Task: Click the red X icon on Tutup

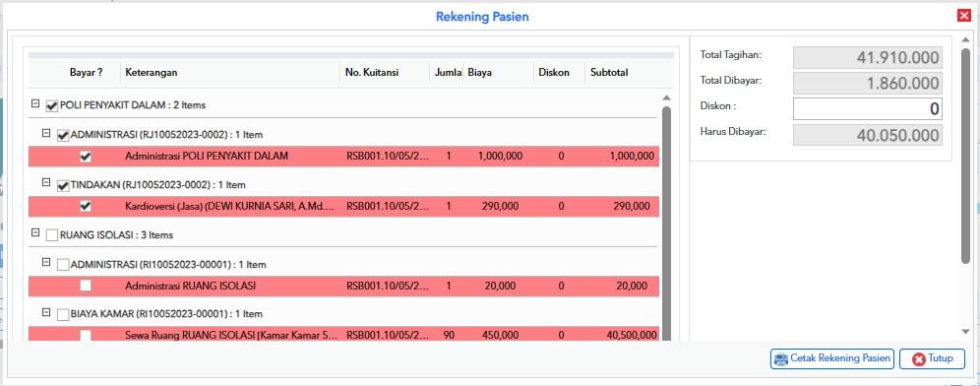Action: tap(918, 359)
